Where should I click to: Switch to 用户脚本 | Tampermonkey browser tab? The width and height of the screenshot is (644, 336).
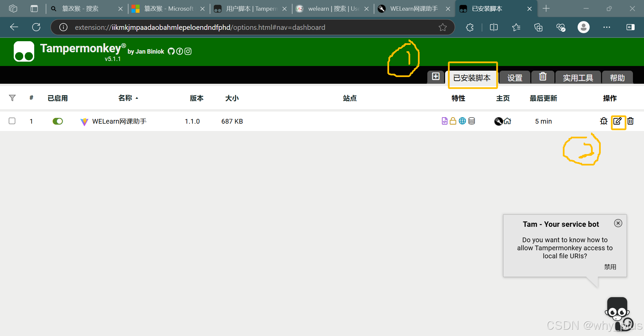(x=252, y=9)
